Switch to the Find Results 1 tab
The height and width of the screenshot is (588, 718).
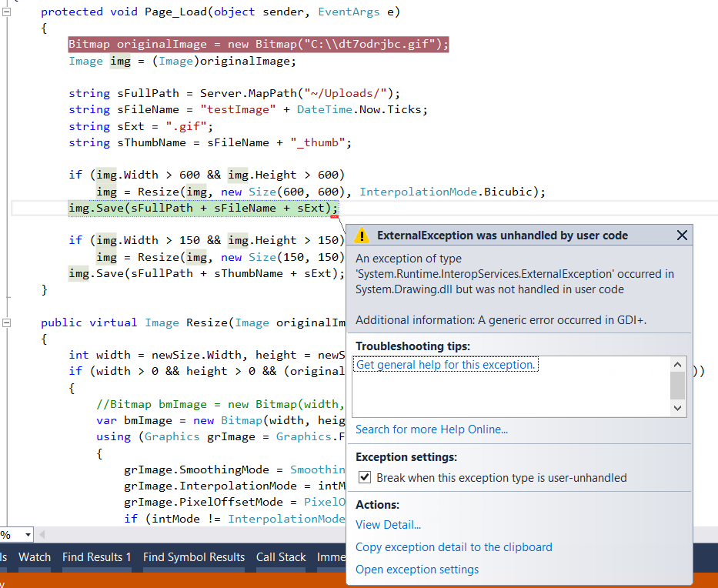pos(97,557)
